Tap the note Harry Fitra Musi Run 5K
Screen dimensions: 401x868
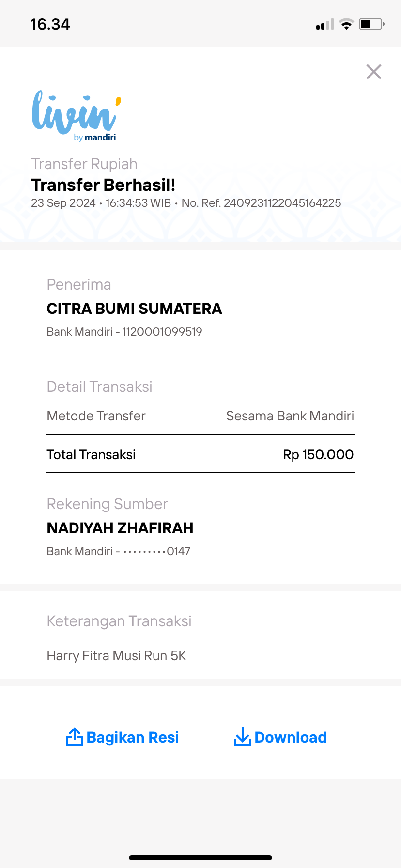click(x=116, y=656)
